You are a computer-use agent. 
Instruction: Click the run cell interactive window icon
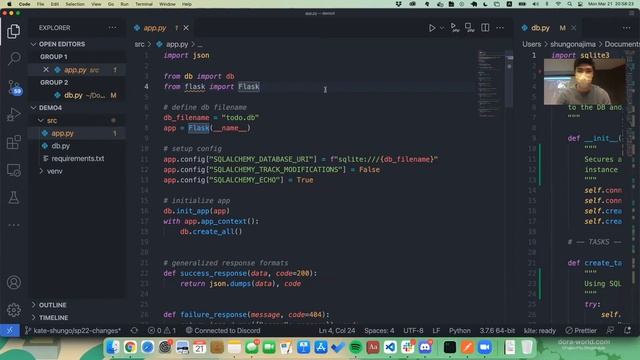[469, 27]
